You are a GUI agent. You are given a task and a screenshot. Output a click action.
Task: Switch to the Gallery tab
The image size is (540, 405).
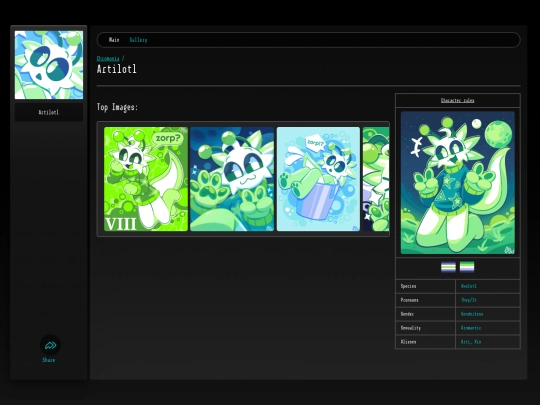[x=138, y=40]
